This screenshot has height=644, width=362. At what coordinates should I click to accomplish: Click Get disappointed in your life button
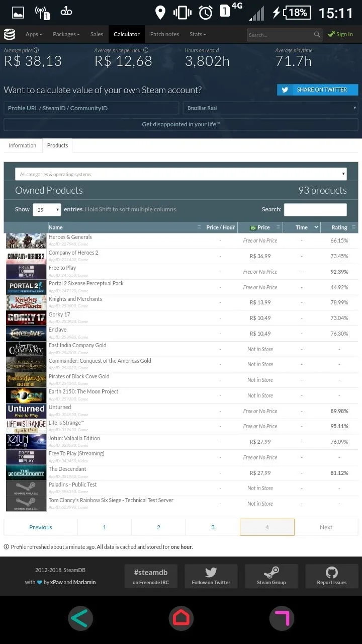(181, 124)
